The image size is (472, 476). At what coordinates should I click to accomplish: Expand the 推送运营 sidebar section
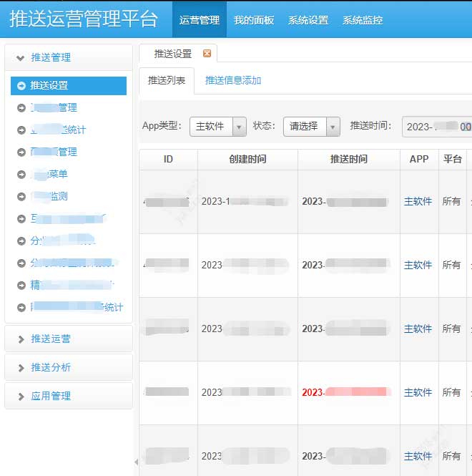pos(69,339)
